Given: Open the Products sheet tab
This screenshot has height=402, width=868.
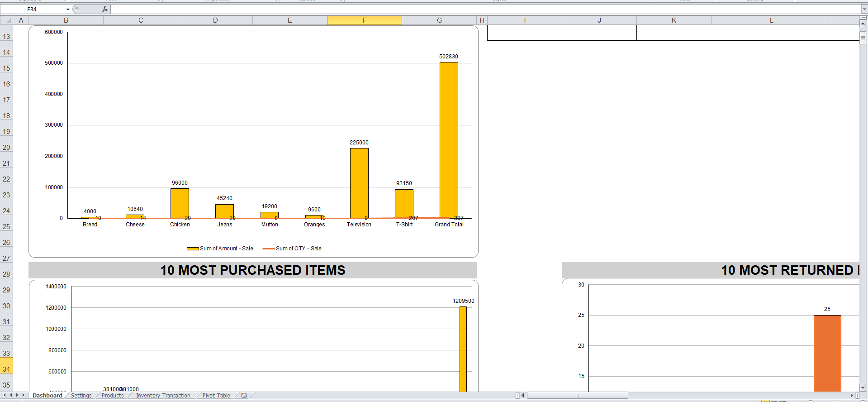Looking at the screenshot, I should point(113,395).
